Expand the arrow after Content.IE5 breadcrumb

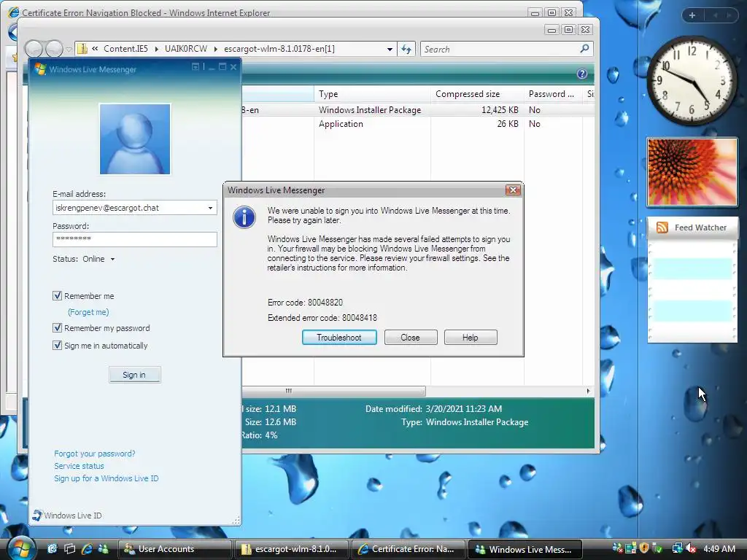point(156,49)
